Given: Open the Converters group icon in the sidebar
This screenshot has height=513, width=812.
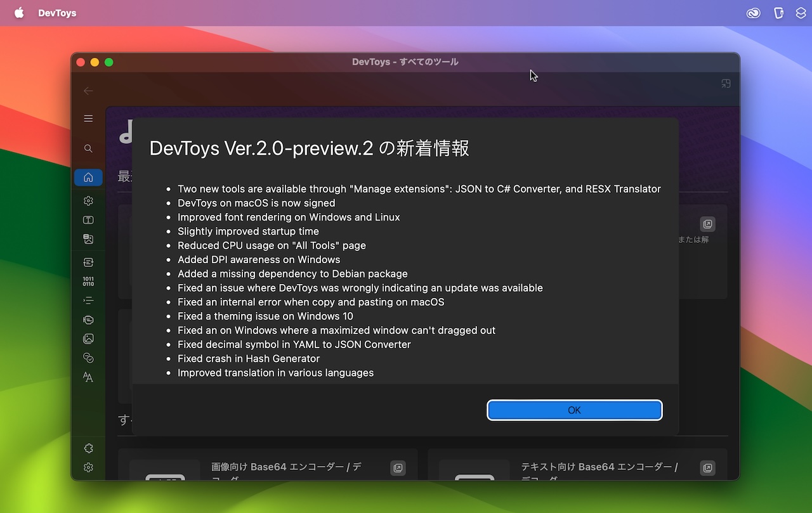Looking at the screenshot, I should 88,262.
